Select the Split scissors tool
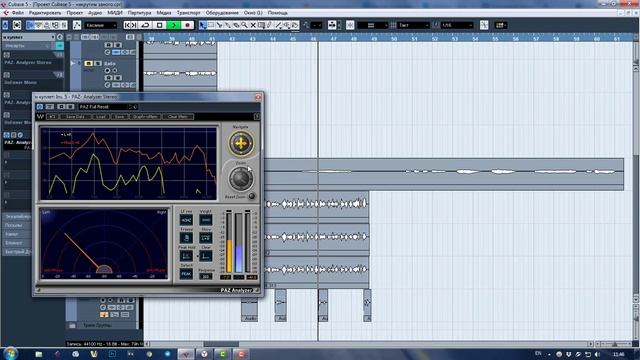 tap(220, 25)
